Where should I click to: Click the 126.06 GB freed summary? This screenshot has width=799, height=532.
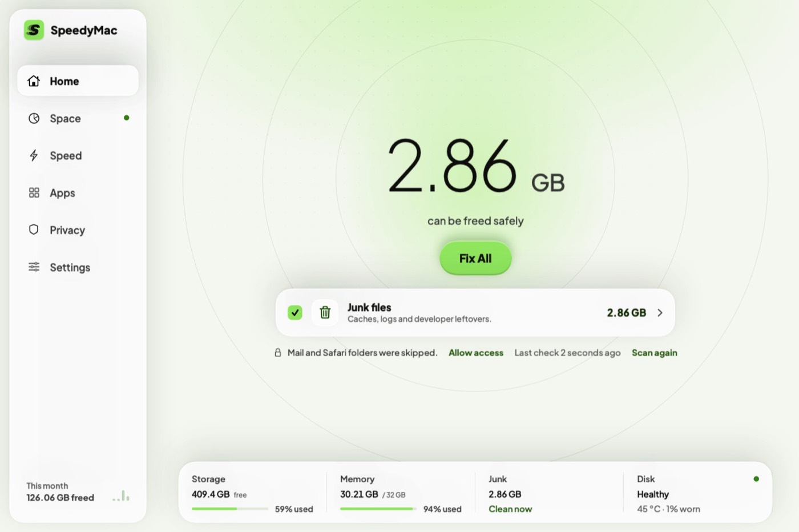tap(60, 498)
